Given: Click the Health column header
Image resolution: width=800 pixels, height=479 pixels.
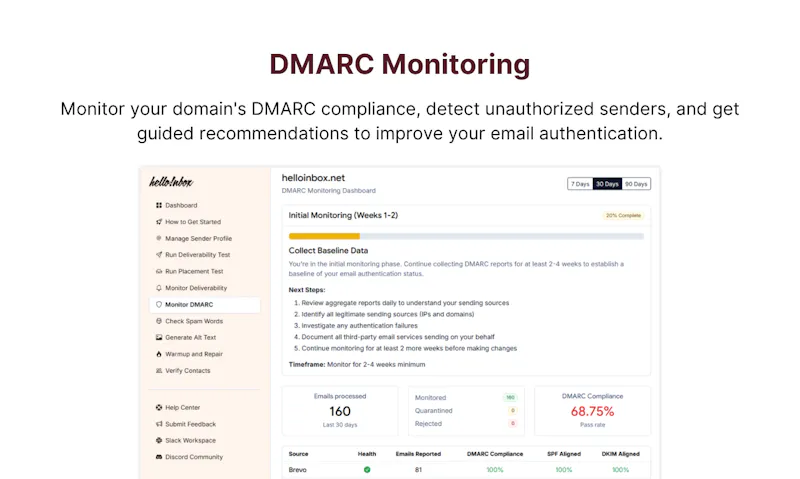Looking at the screenshot, I should point(367,454).
